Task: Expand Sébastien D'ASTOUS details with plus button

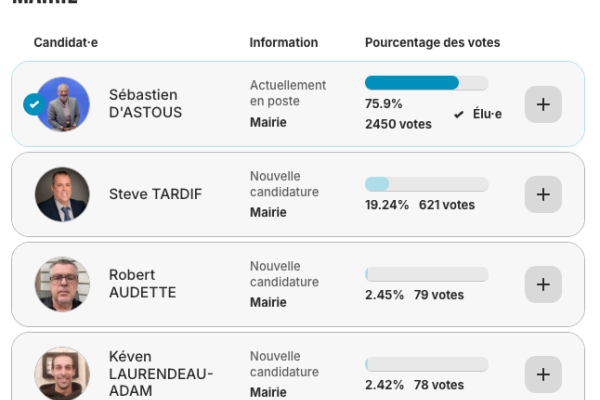Action: point(543,104)
